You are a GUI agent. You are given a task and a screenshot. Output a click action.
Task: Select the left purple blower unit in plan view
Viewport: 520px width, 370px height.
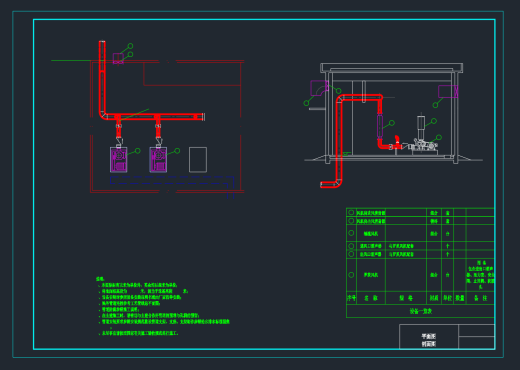(x=119, y=160)
